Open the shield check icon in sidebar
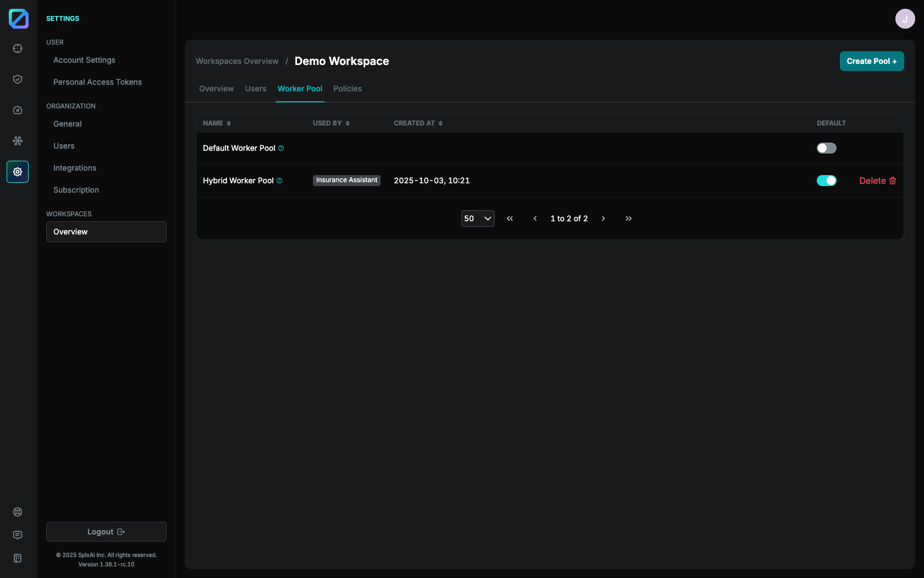Viewport: 924px width, 578px height. click(x=18, y=79)
